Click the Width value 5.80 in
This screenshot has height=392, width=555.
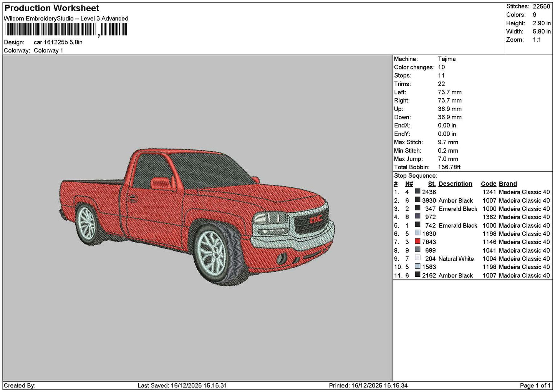(x=542, y=31)
